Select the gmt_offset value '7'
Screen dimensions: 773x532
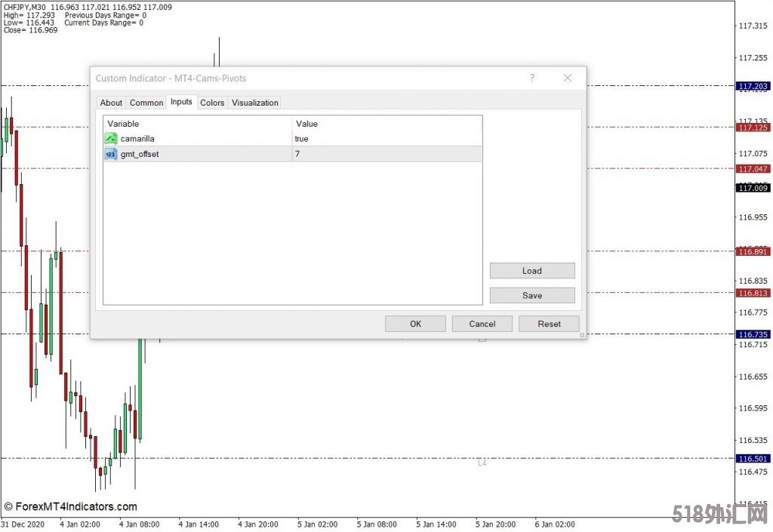point(297,154)
